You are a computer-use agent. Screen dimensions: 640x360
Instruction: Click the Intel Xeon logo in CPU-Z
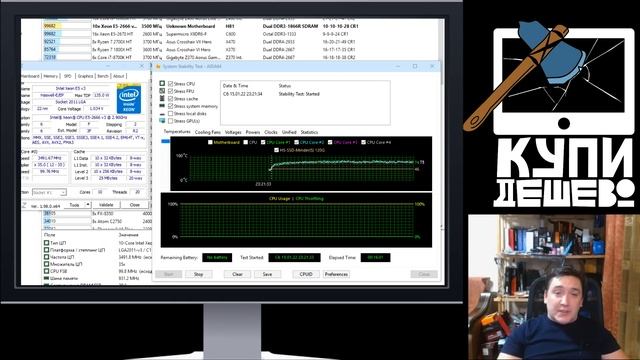click(x=129, y=99)
